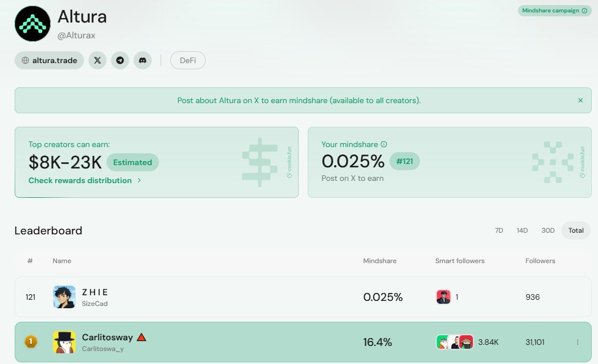The height and width of the screenshot is (364, 598).
Task: Open Carlitosway profile avatar
Action: (x=64, y=342)
